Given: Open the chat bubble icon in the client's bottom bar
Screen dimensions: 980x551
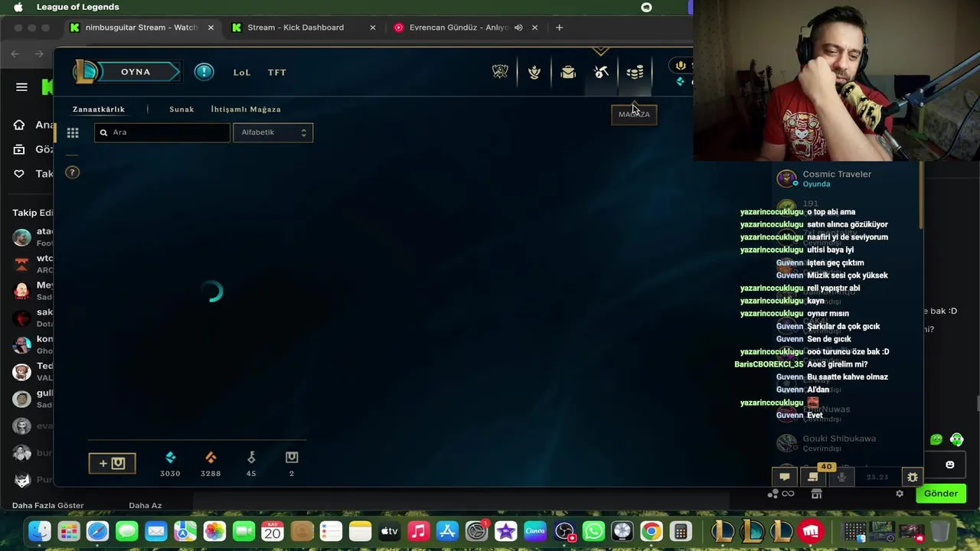Looking at the screenshot, I should coord(785,477).
